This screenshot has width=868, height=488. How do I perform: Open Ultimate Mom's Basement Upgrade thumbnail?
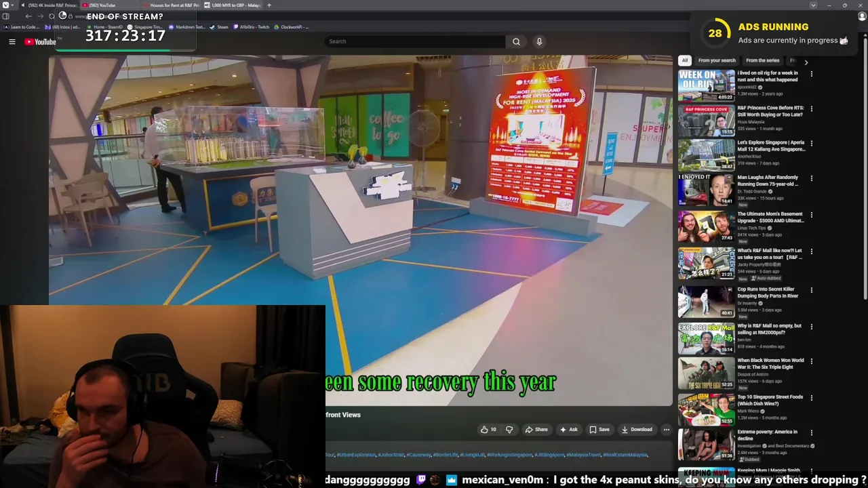point(706,226)
